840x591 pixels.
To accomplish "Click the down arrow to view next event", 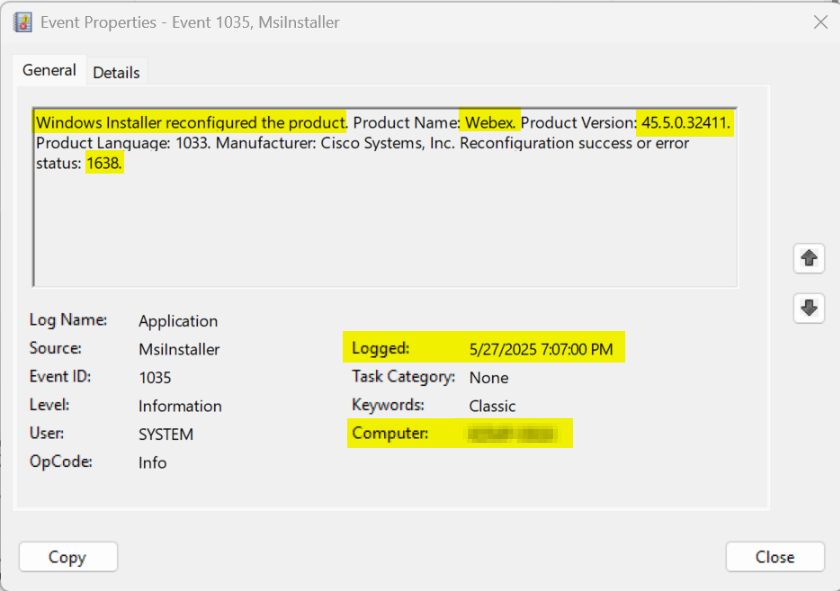I will click(808, 308).
